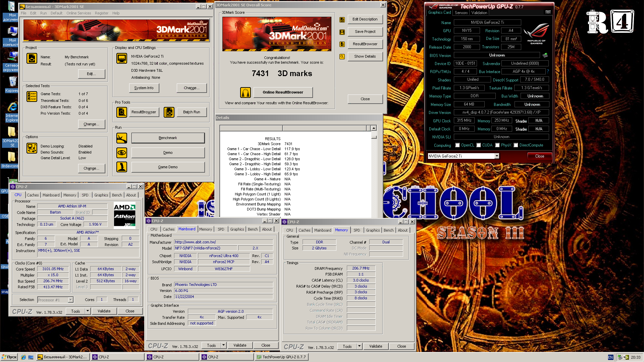Open the Help menu in 3DMark2001
The height and width of the screenshot is (362, 644).
click(116, 13)
